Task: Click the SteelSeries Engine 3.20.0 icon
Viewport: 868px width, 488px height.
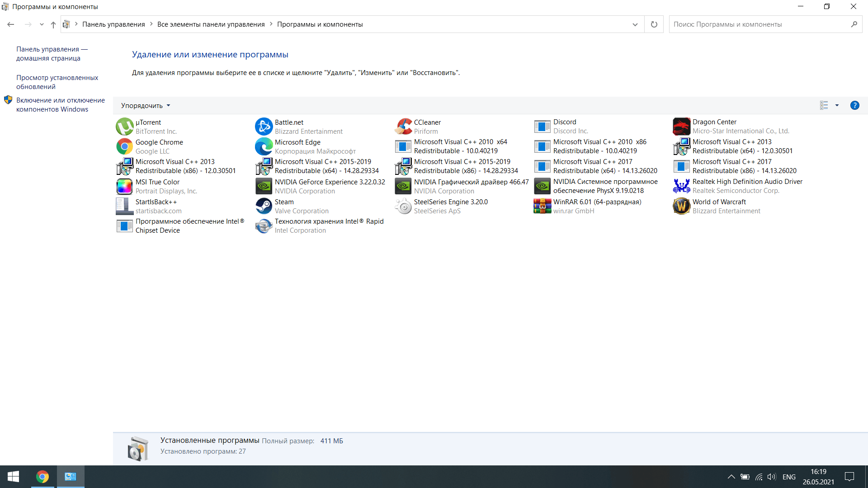Action: point(403,206)
